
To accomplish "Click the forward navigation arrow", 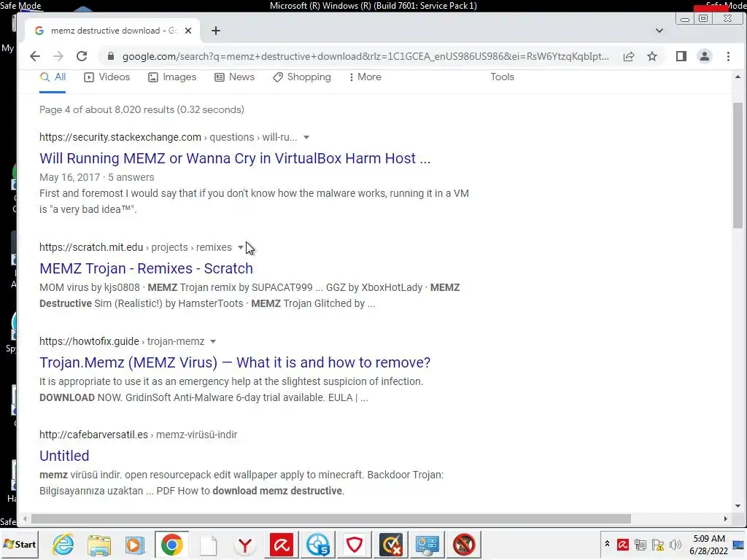I will (58, 56).
